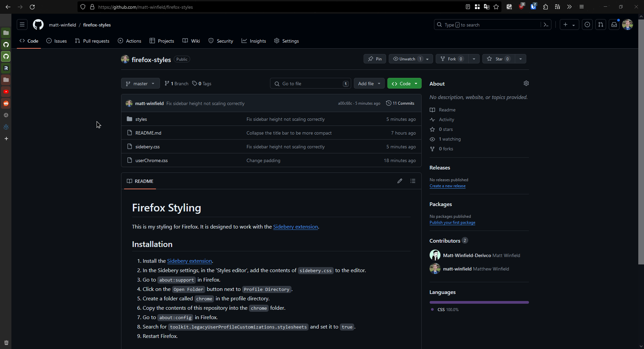Open the master branch selector dropdown
The width and height of the screenshot is (644, 349).
click(141, 84)
